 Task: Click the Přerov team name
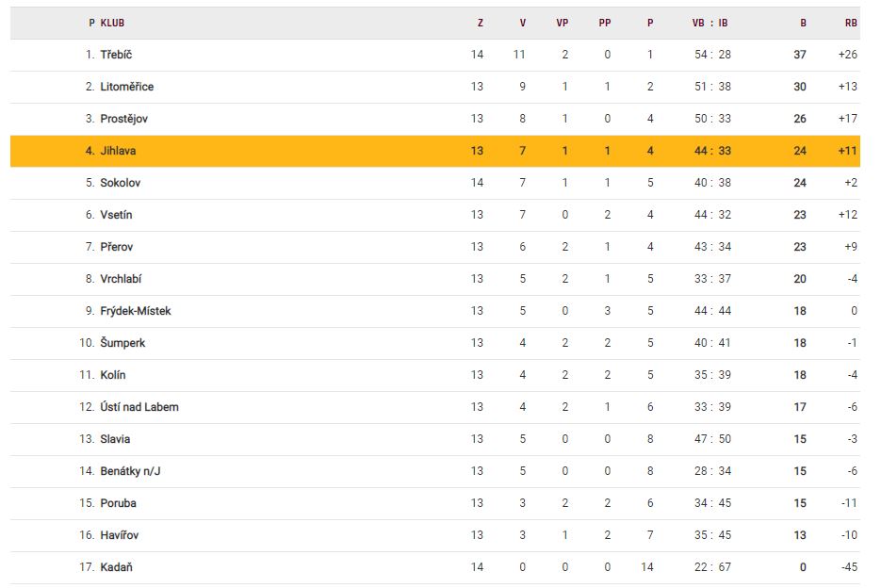point(116,247)
